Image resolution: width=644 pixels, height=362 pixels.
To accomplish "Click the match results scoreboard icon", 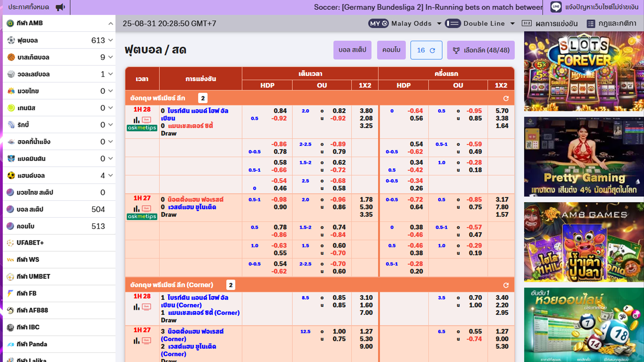I will coord(527,23).
